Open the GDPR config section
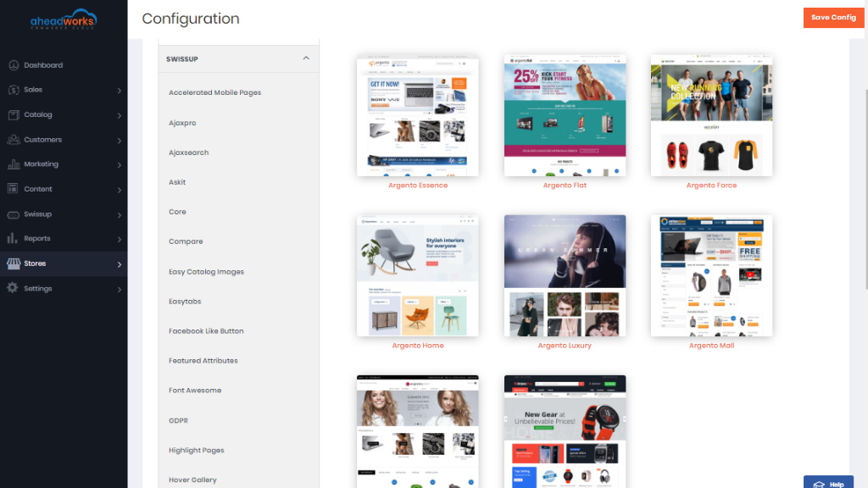The image size is (868, 488). click(178, 420)
